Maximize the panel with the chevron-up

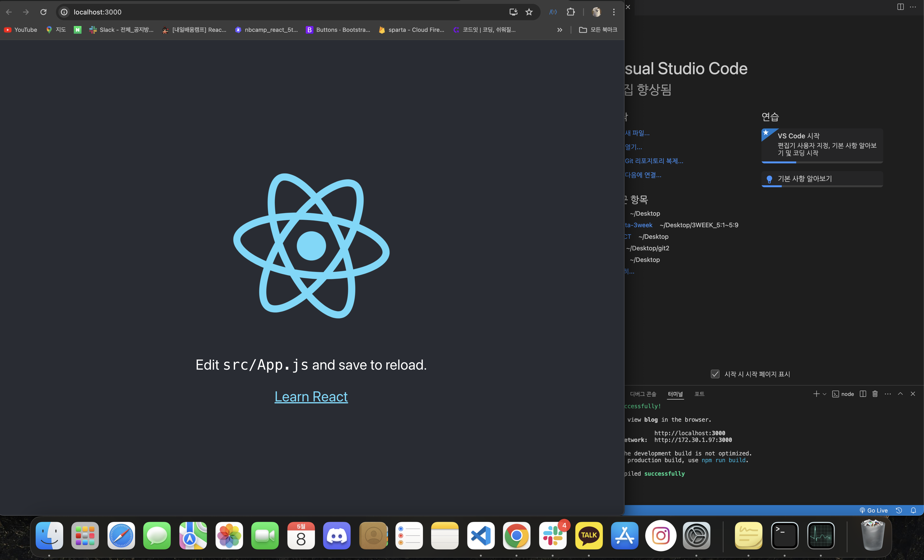tap(900, 393)
